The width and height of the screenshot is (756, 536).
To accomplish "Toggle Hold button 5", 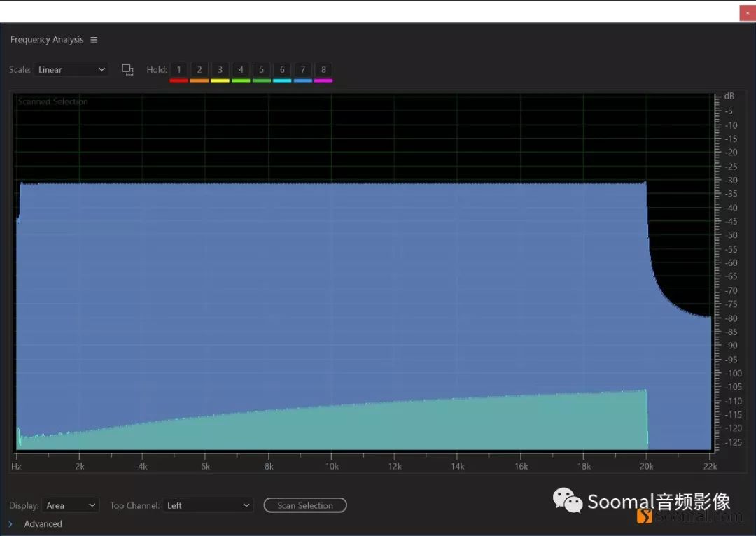I will [x=261, y=70].
